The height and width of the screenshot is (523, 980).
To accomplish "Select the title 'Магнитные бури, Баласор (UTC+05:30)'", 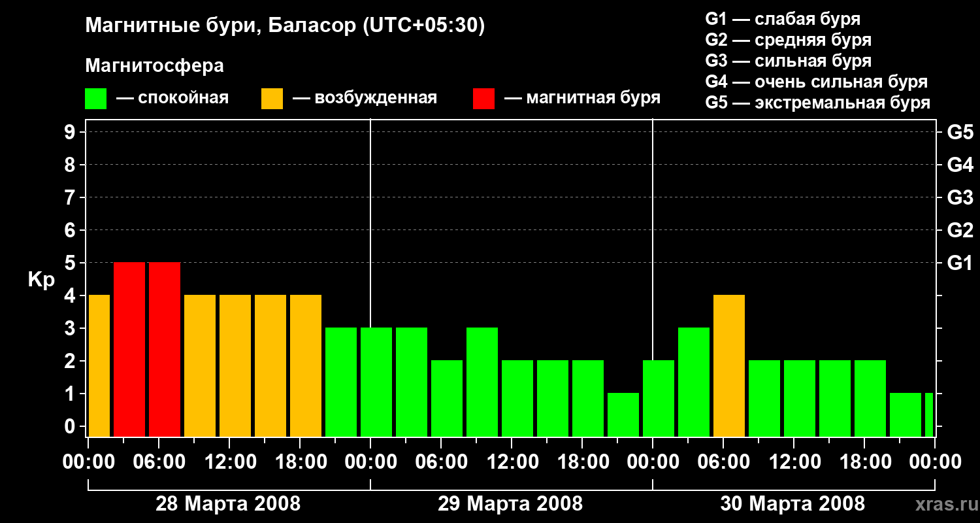I will (286, 26).
